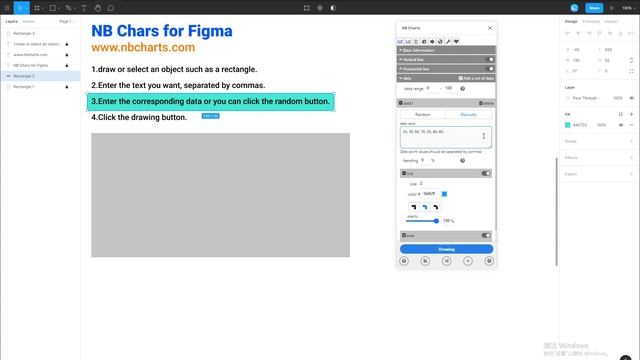Click the user avatar in toolbar
Screen dimensions: 640x360
click(x=574, y=8)
